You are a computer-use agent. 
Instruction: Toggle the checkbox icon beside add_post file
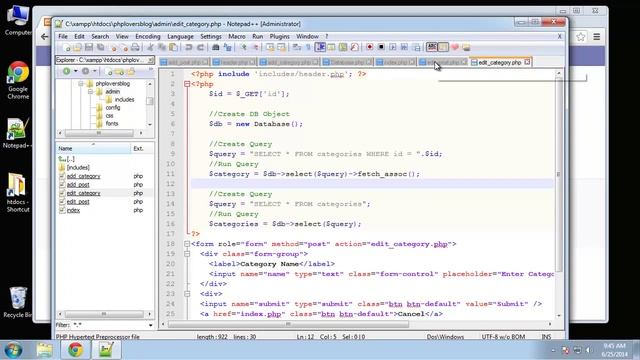point(62,184)
